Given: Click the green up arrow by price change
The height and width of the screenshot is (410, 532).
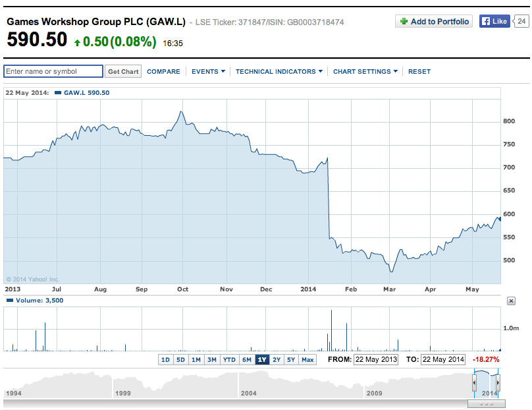Looking at the screenshot, I should coord(77,42).
